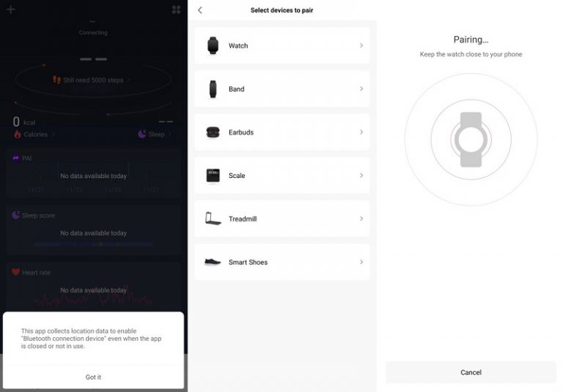
Task: Tap the back arrow in pairing header
Action: pos(200,10)
